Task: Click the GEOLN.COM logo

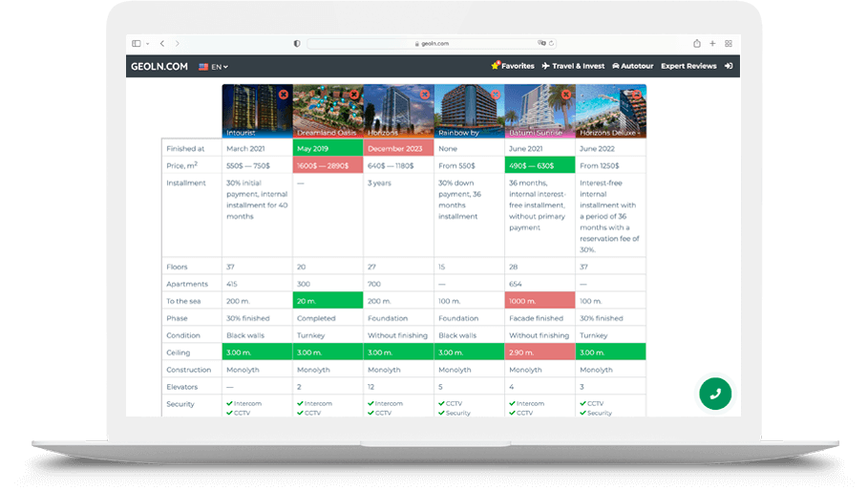Action: tap(159, 66)
